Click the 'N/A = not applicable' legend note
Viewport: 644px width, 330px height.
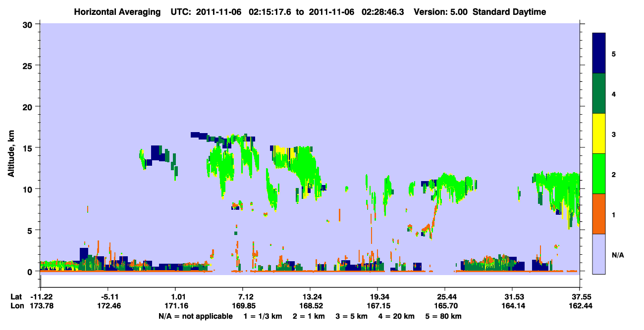[196, 316]
